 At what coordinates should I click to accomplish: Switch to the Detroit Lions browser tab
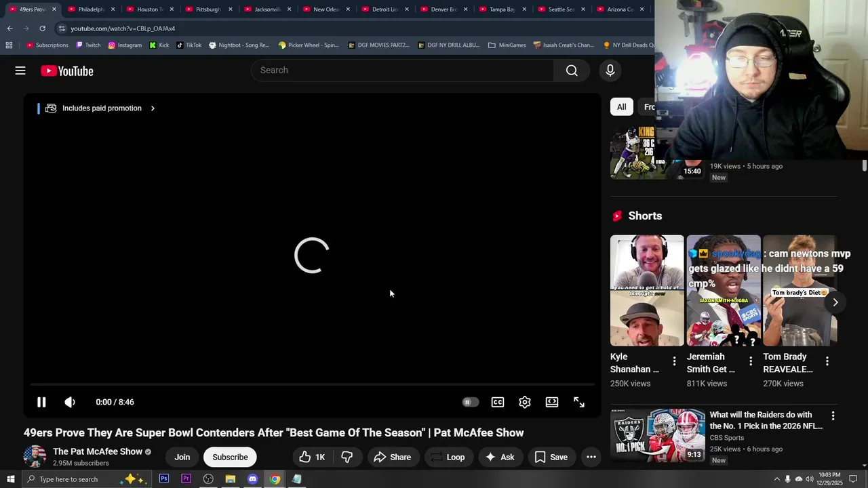[384, 9]
